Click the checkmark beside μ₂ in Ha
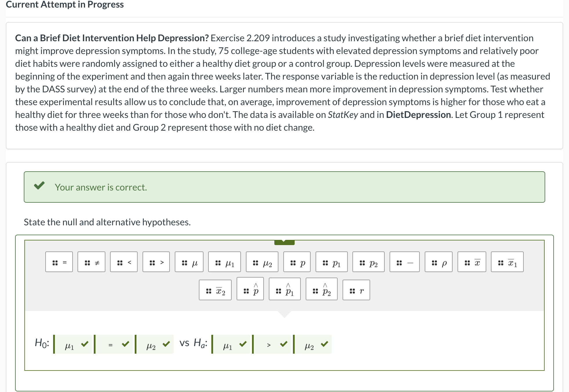Viewport: 569px width, 392px height. (x=324, y=344)
